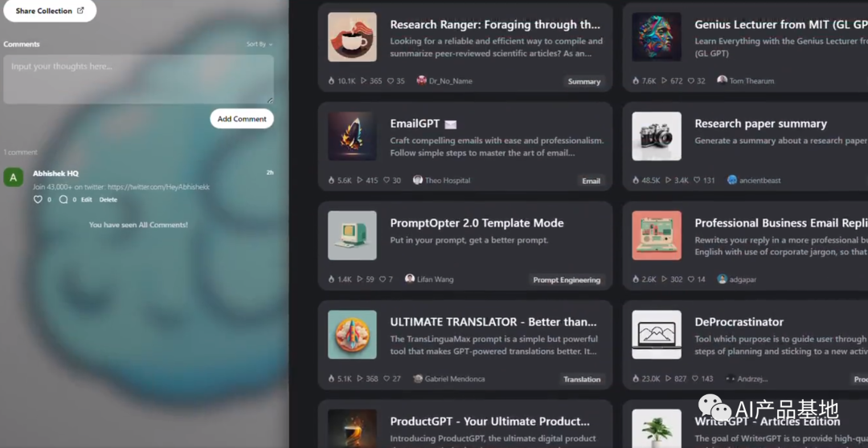Click the heart icon on the Research Ranger card
Screen dimensions: 868x448
(391, 81)
